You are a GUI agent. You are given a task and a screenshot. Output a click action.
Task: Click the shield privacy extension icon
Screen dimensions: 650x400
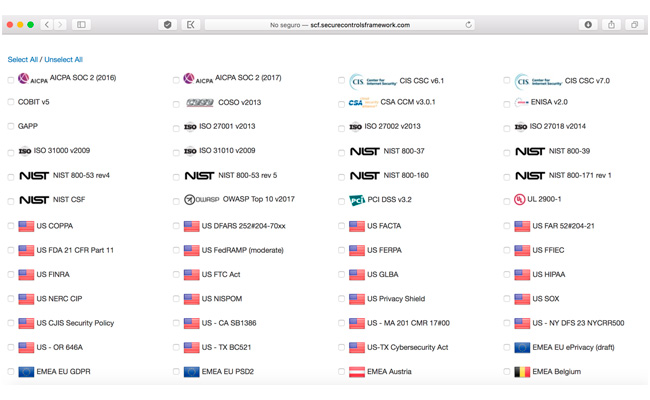[x=168, y=25]
